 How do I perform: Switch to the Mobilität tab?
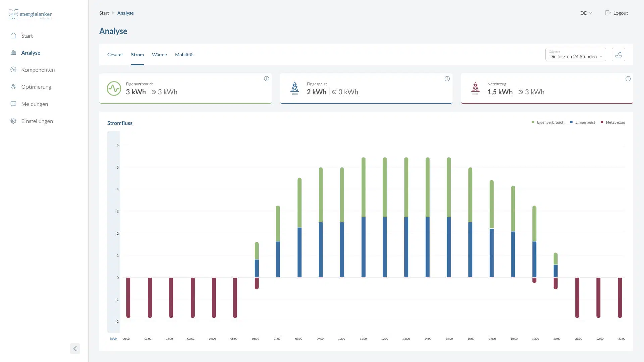(x=184, y=55)
